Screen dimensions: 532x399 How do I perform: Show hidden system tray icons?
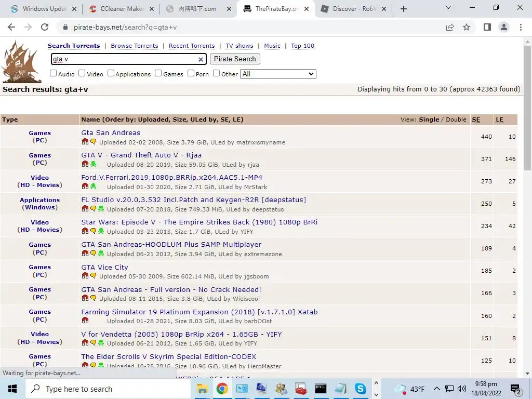pyautogui.click(x=436, y=389)
